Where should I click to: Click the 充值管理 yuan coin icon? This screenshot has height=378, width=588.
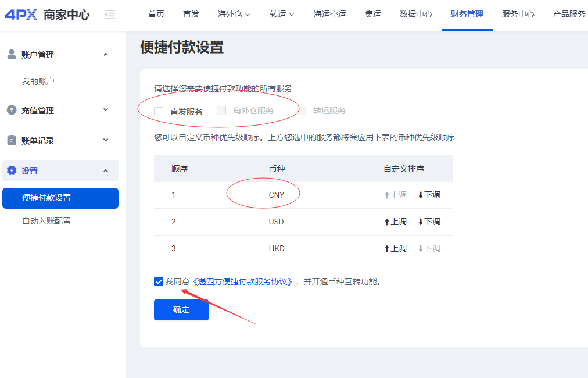click(12, 110)
